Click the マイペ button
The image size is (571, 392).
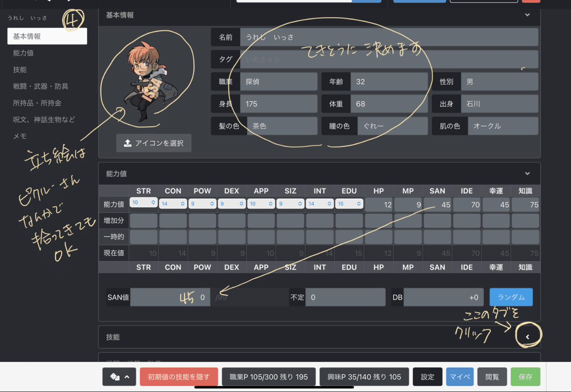(460, 376)
